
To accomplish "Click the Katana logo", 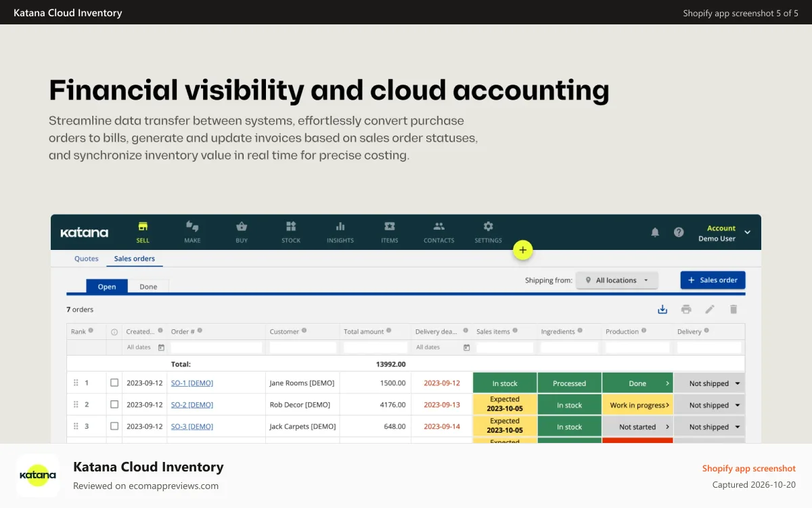I will pos(84,232).
